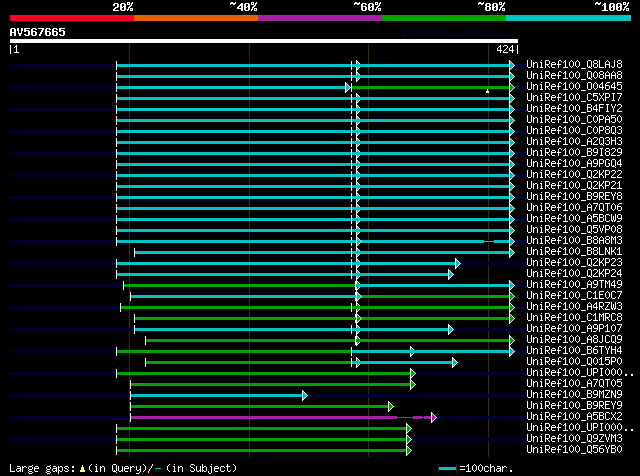
Task: Select the UniRef100_B8A8M3 label
Action: coord(574,240)
